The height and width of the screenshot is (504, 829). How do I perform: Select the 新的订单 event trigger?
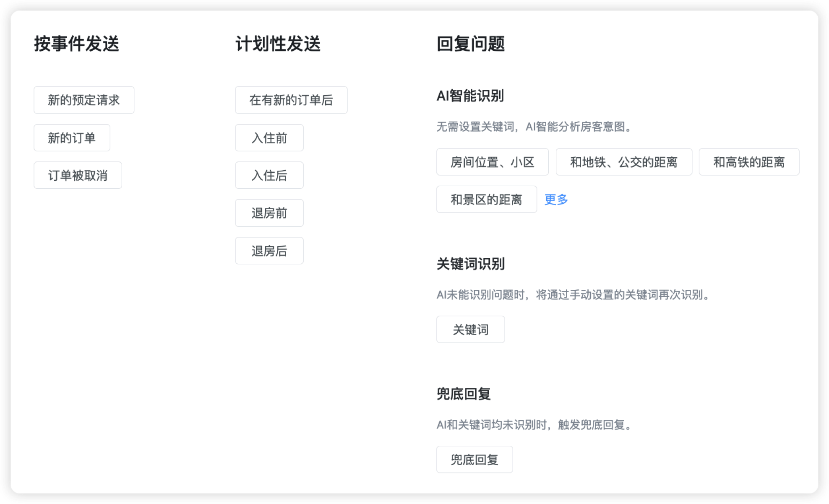[x=72, y=138]
